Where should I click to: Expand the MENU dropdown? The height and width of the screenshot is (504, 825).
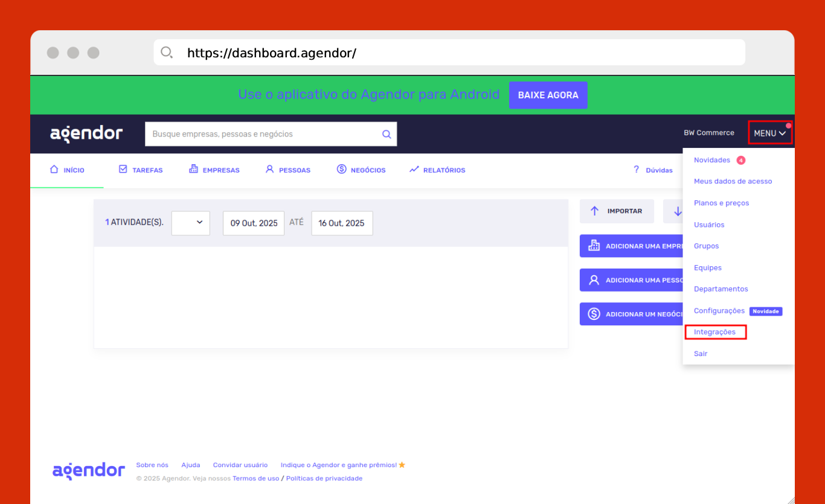click(769, 133)
